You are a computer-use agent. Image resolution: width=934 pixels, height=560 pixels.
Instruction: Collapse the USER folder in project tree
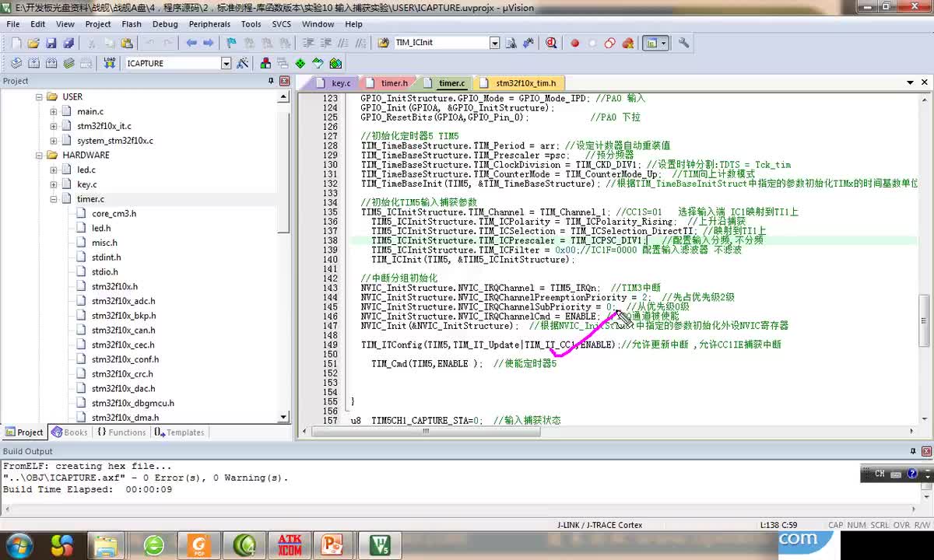pos(39,96)
